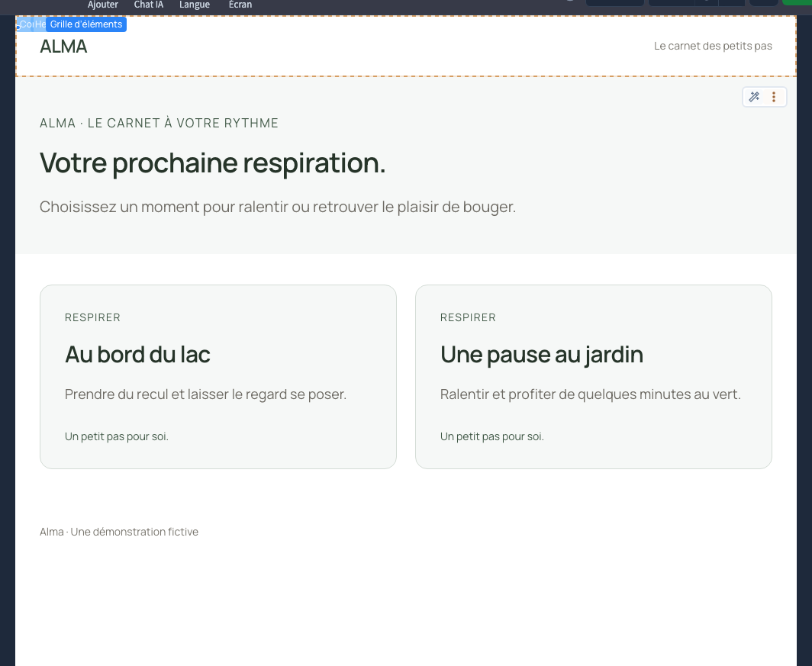This screenshot has width=812, height=666.
Task: Click 'Un petit pas pour soi.' in lac card
Action: 117,437
